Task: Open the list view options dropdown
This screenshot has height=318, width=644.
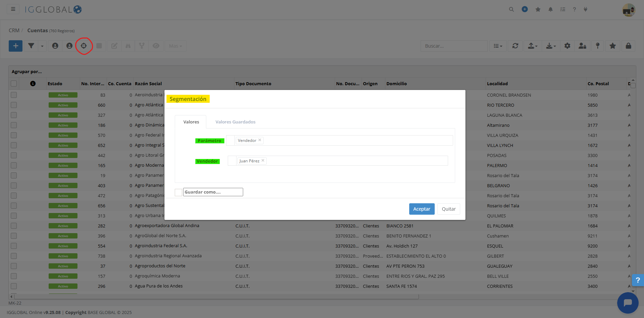Action: coord(498,46)
